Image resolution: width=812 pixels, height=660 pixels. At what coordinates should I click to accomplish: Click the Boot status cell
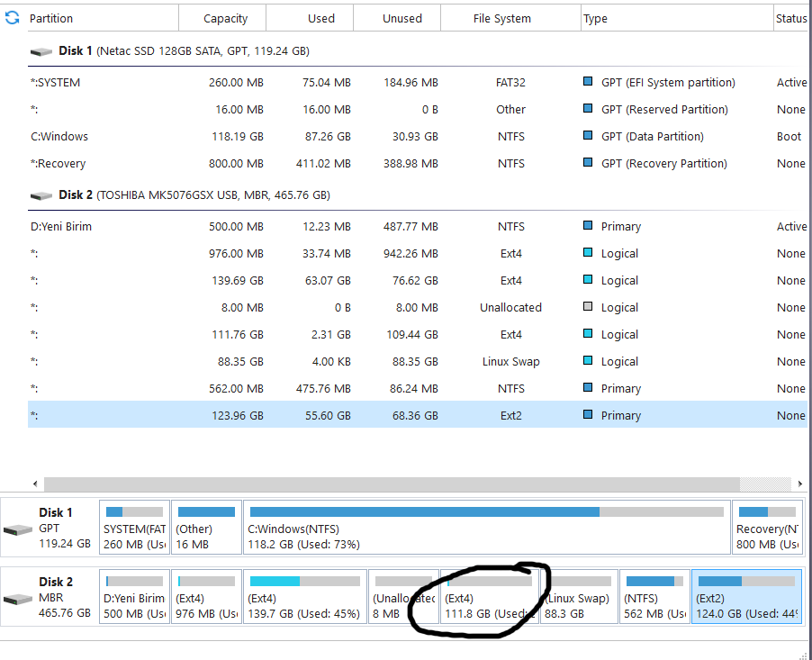tap(789, 136)
